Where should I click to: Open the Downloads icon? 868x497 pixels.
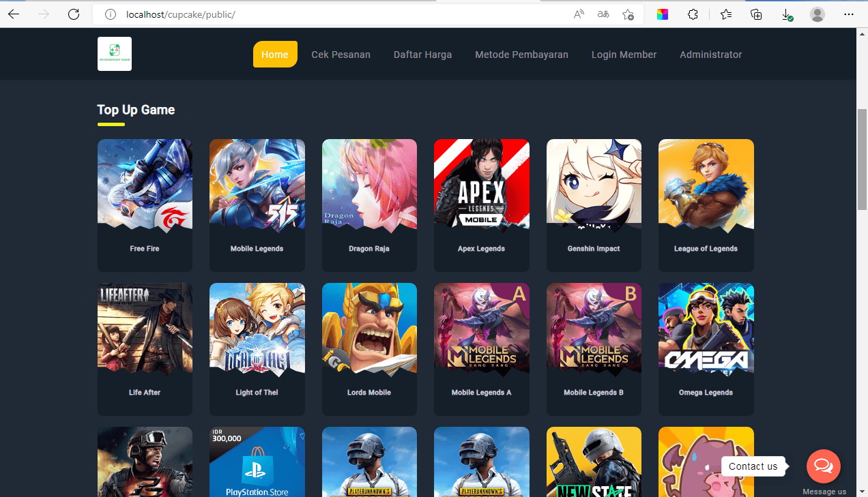[x=787, y=14]
